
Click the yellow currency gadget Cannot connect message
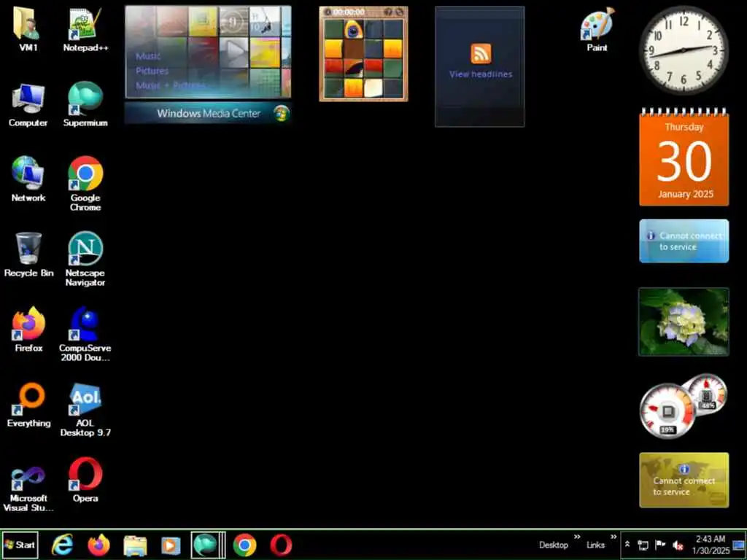684,480
